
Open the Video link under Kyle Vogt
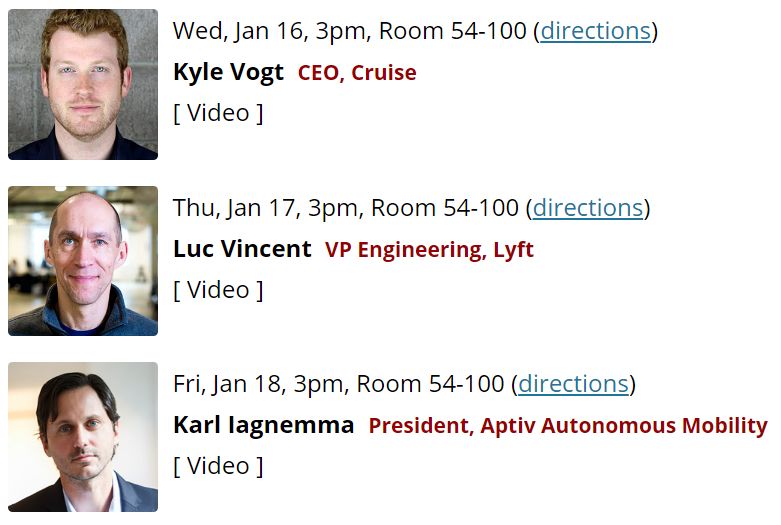tap(218, 113)
